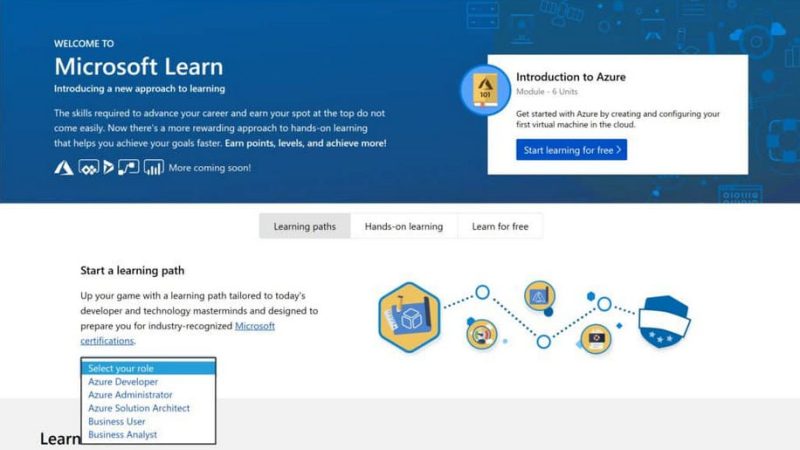Viewport: 800px width, 450px height.
Task: Click the Microsoft Flow icon
Action: pyautogui.click(x=129, y=168)
